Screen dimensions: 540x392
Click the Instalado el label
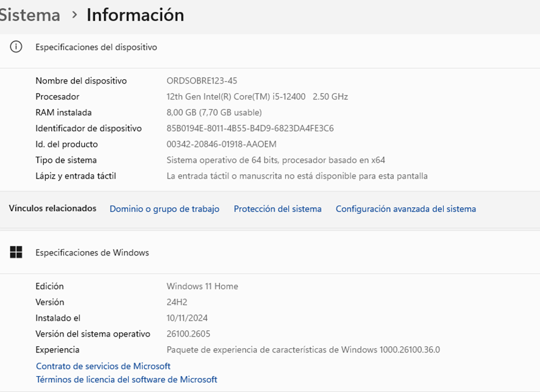pyautogui.click(x=57, y=318)
